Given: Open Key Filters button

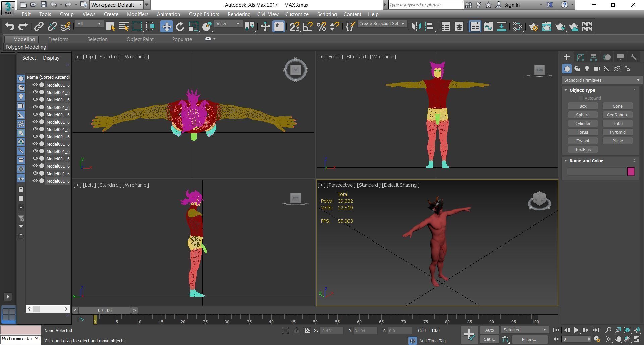Looking at the screenshot, I should click(530, 339).
